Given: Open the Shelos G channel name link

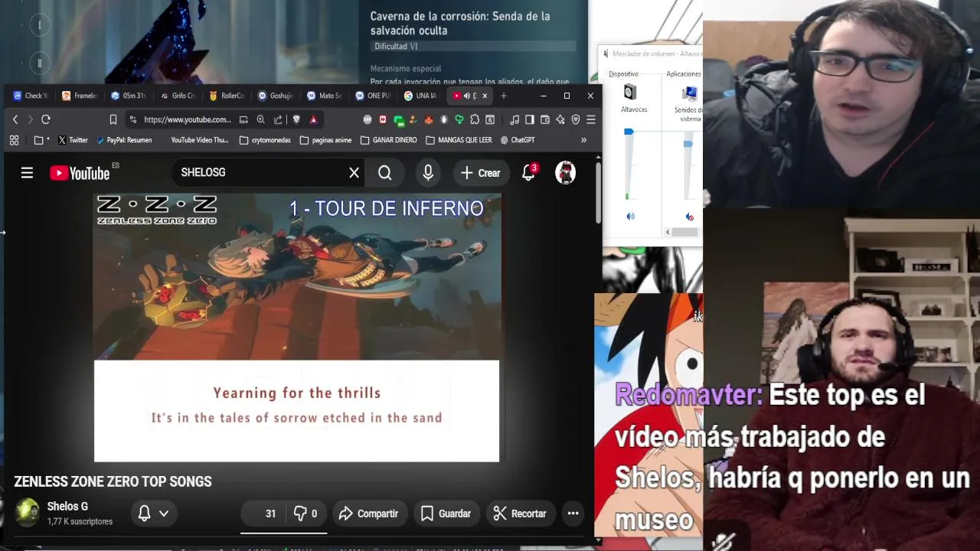Looking at the screenshot, I should (67, 507).
